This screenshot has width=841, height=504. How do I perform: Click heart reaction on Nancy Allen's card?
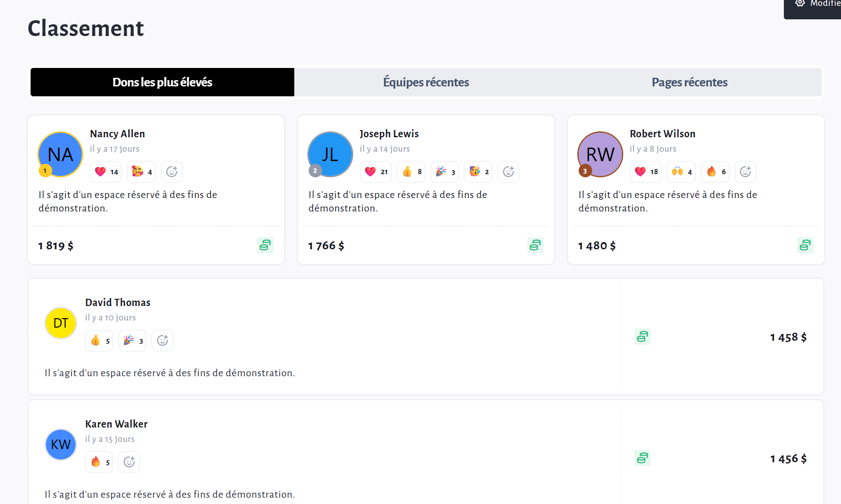(106, 172)
